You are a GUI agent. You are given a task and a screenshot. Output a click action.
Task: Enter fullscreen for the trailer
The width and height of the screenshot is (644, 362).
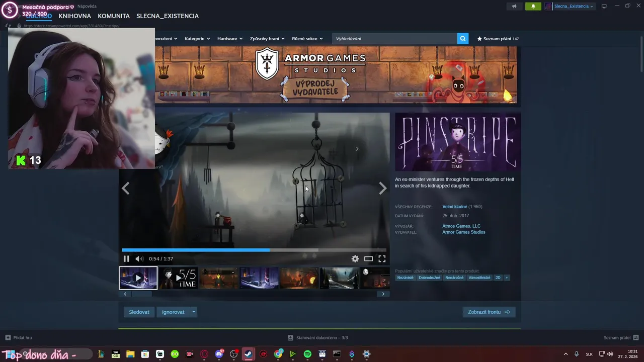point(382,259)
